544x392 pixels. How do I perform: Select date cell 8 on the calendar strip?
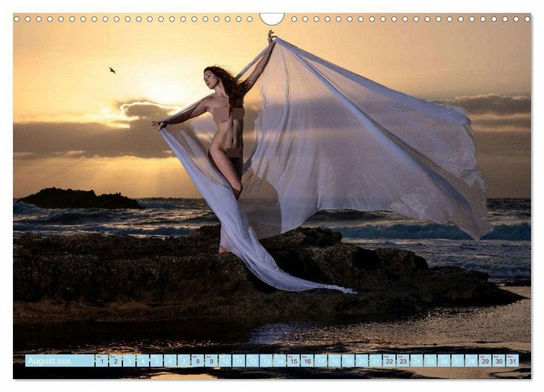(197, 361)
